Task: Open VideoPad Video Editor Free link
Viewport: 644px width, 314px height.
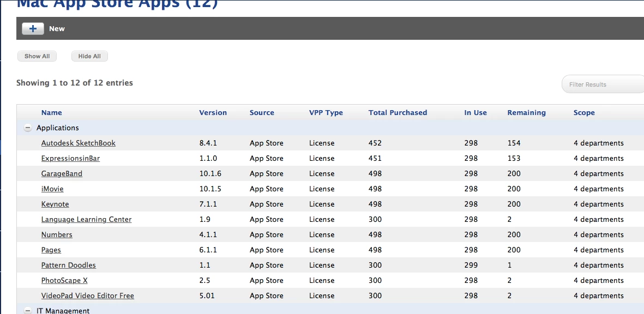Action: (x=87, y=295)
